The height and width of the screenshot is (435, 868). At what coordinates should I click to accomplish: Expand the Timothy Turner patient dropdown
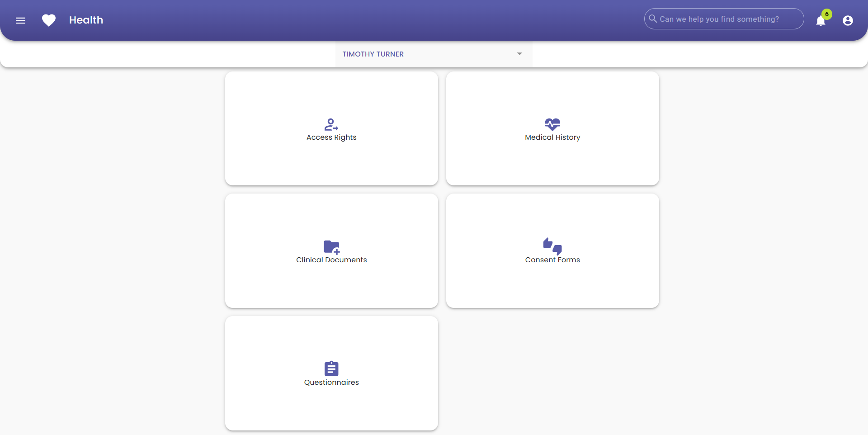tap(434, 54)
